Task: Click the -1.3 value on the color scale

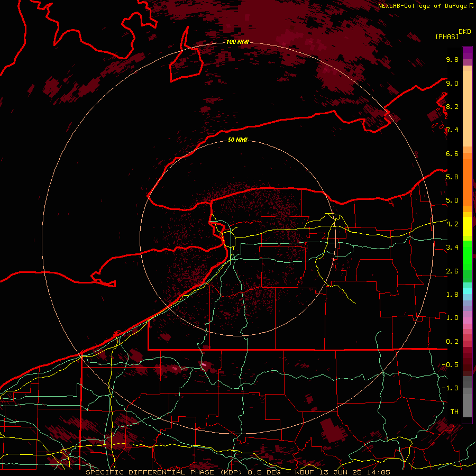Action: [x=450, y=388]
